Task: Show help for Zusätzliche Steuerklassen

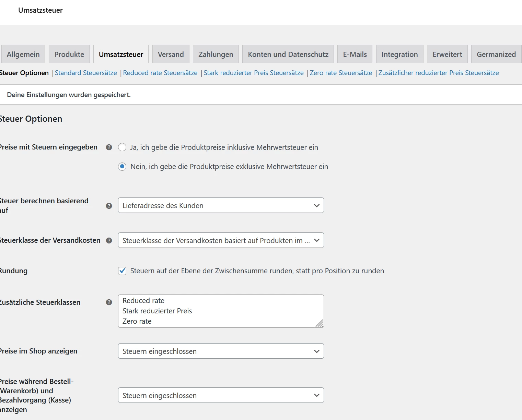Action: click(x=109, y=302)
